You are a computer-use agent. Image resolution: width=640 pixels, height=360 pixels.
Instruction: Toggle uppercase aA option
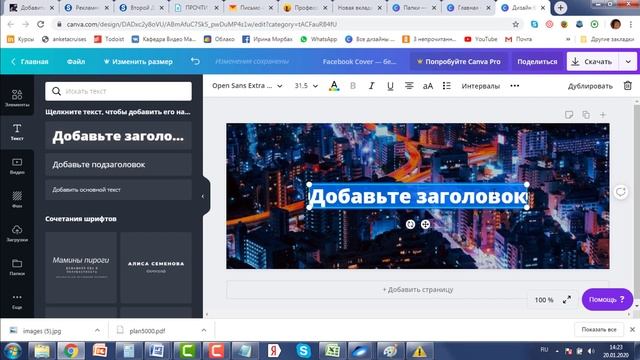(x=428, y=86)
